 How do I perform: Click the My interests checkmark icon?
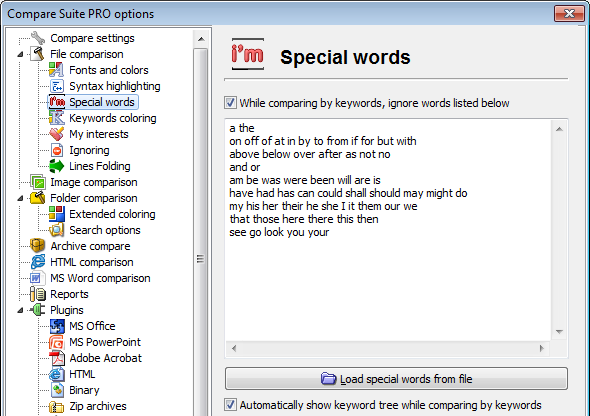(x=56, y=134)
